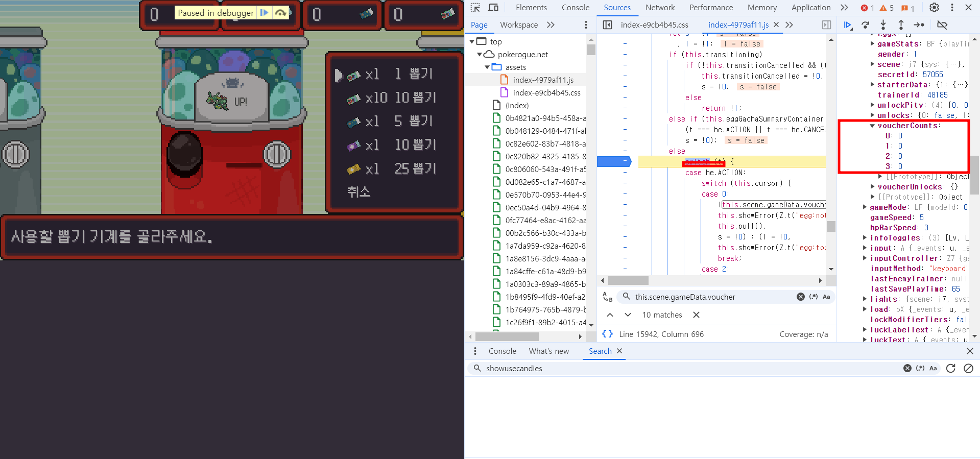Close the find bar

tap(696, 315)
